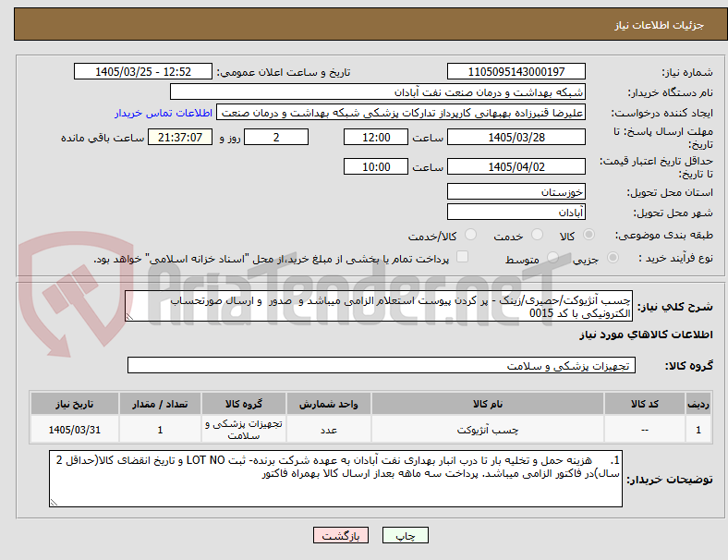The width and height of the screenshot is (728, 560).
Task: Click the واحد شمارش column header
Action: click(x=329, y=404)
